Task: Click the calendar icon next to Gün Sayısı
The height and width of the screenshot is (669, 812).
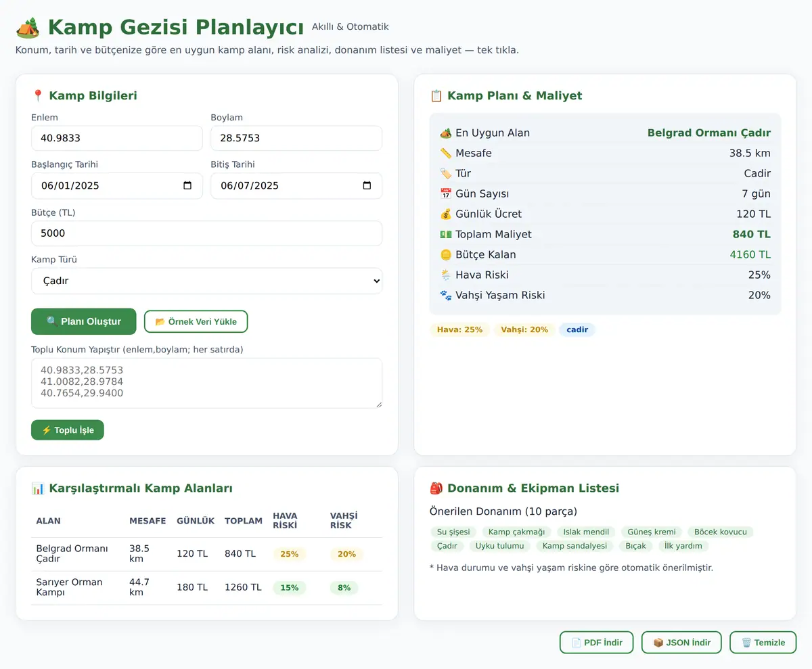Action: 445,194
